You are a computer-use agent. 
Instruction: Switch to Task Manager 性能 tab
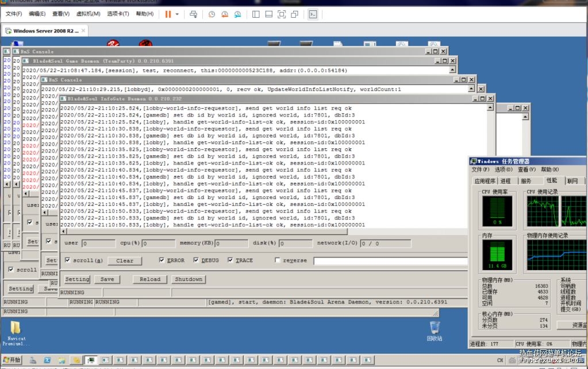click(x=552, y=180)
